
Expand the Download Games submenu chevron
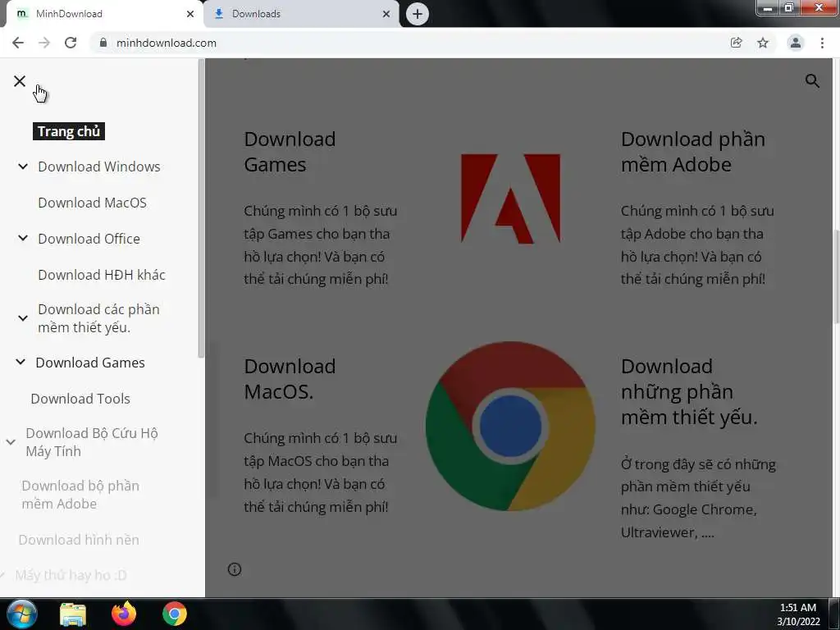(21, 362)
